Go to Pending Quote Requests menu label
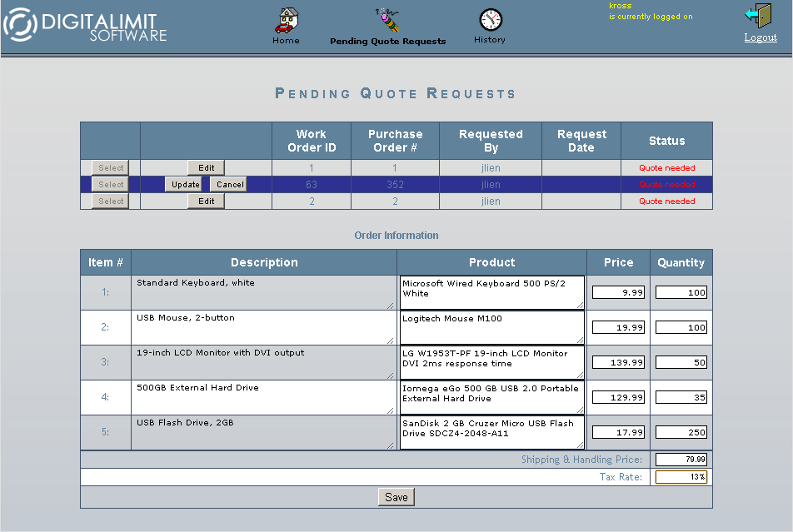Screen dimensions: 793x532 pos(388,42)
